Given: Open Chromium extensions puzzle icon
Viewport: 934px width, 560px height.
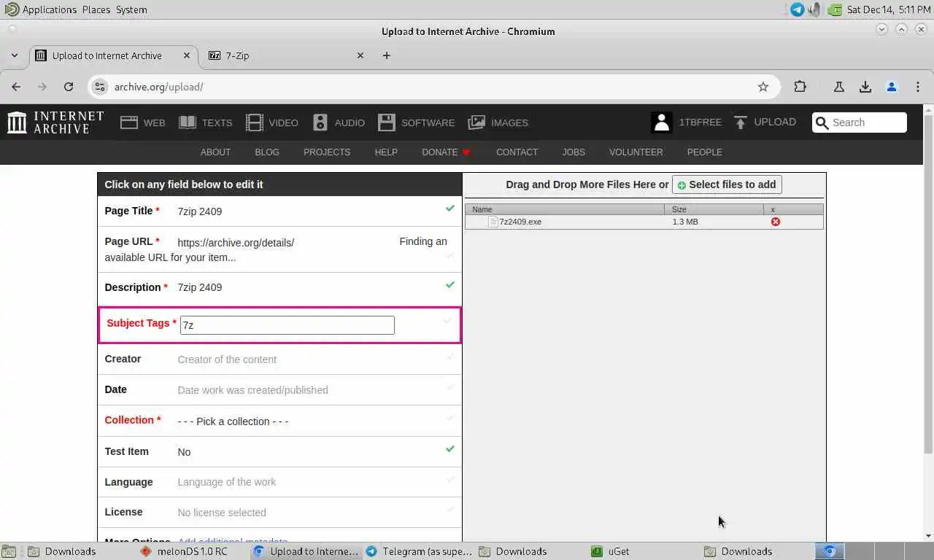Looking at the screenshot, I should click(800, 87).
